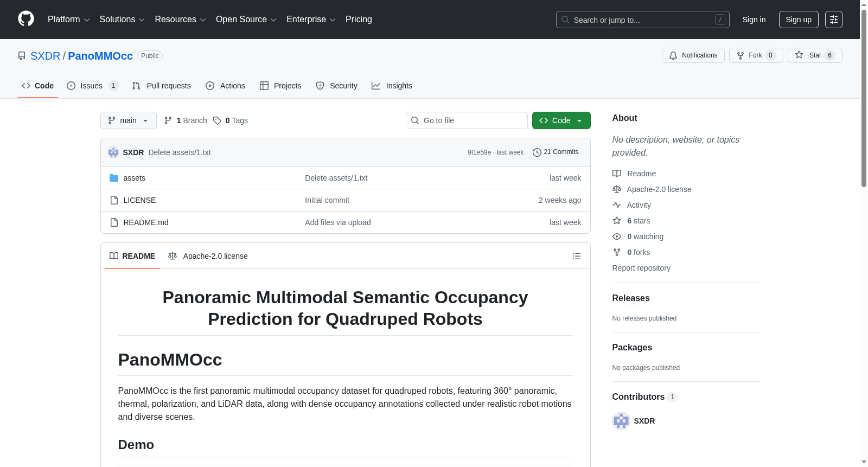Click the Go to file input field

tap(467, 120)
